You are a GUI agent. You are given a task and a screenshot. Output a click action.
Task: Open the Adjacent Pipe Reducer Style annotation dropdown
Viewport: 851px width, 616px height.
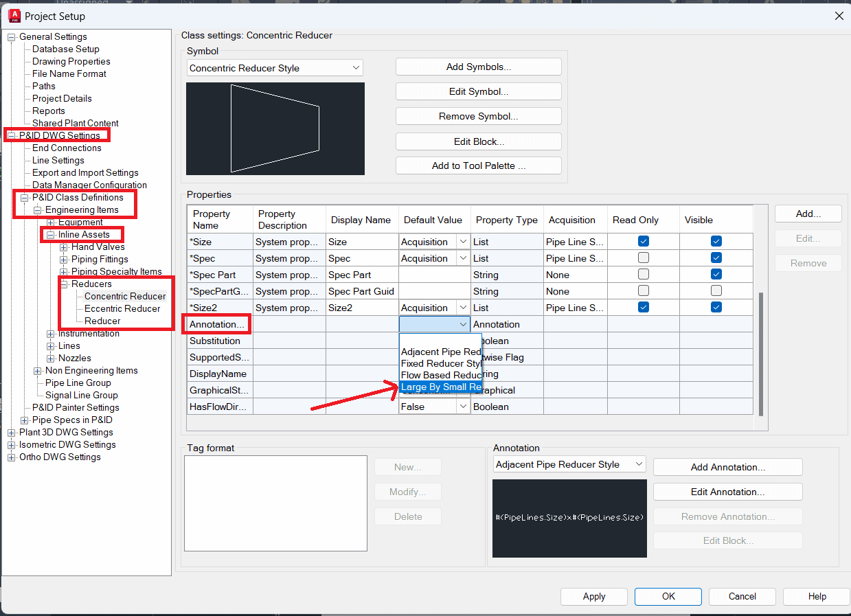(569, 464)
